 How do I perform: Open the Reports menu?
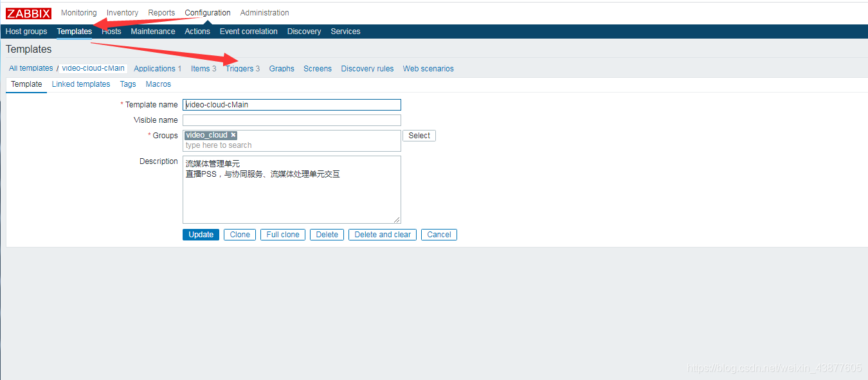point(161,13)
